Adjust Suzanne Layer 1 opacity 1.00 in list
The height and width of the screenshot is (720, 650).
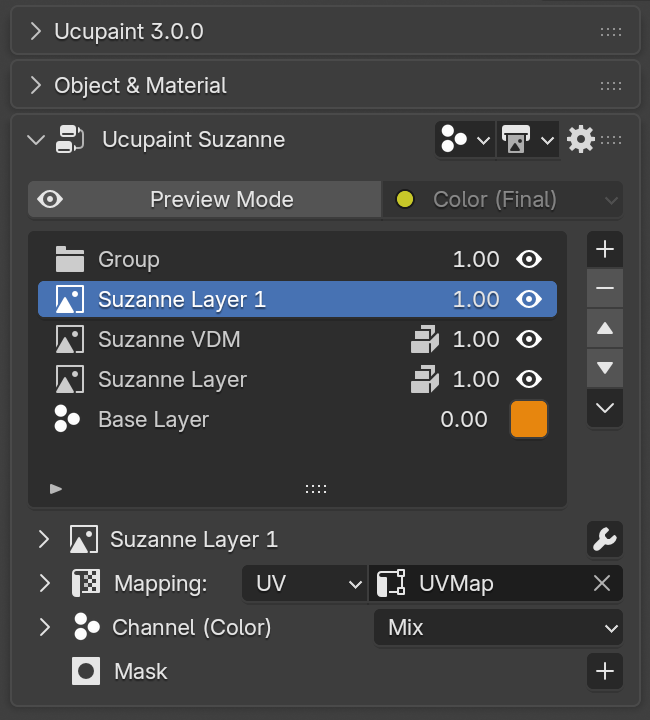[476, 299]
